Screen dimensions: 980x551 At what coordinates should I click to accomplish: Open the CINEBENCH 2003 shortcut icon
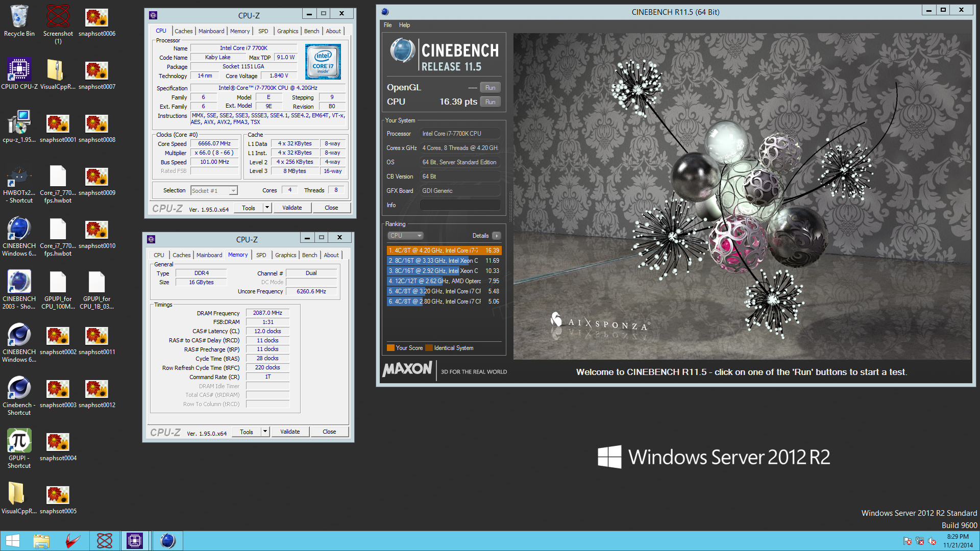point(19,290)
